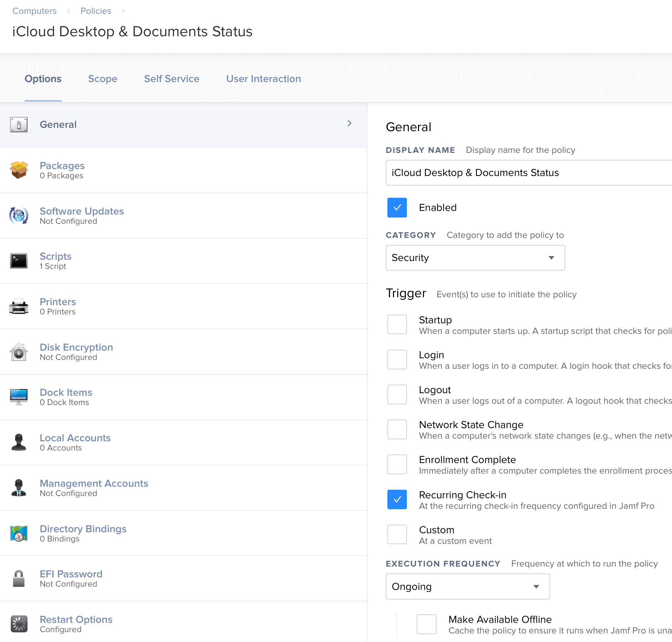Open the Software Updates payload section
672x642 pixels.
tap(183, 216)
